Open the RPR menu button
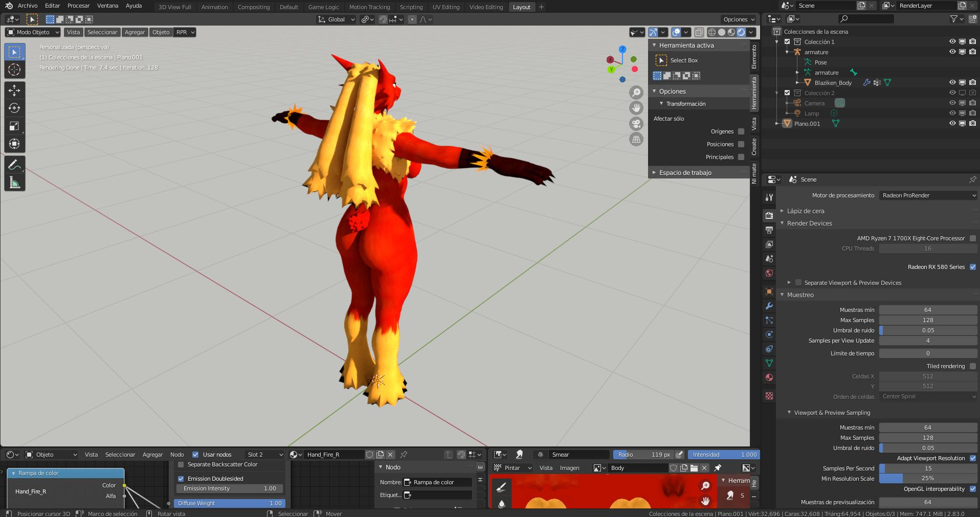 pyautogui.click(x=185, y=32)
